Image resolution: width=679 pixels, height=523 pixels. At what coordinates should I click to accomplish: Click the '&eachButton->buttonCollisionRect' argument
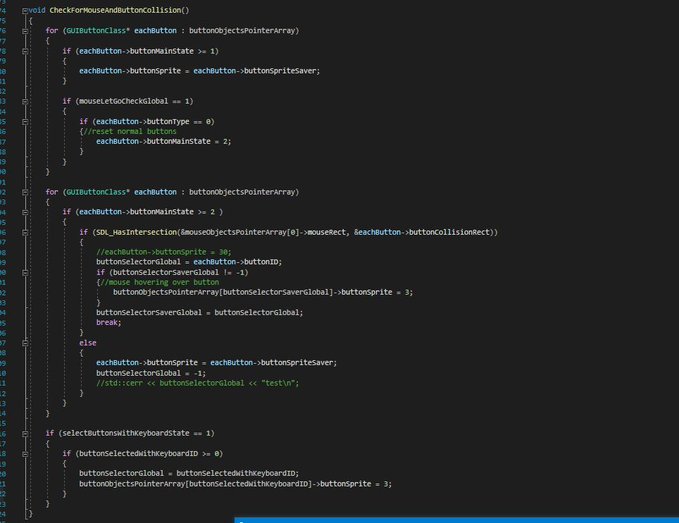pyautogui.click(x=422, y=232)
